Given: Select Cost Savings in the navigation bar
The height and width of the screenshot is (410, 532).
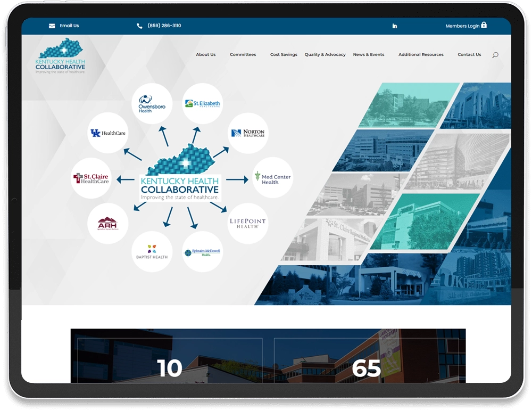Looking at the screenshot, I should (x=284, y=54).
